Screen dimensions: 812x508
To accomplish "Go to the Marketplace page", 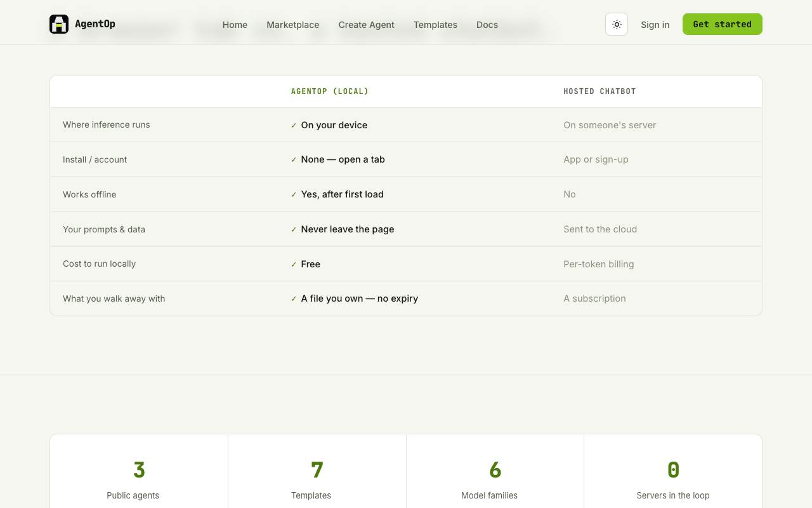I will tap(293, 25).
